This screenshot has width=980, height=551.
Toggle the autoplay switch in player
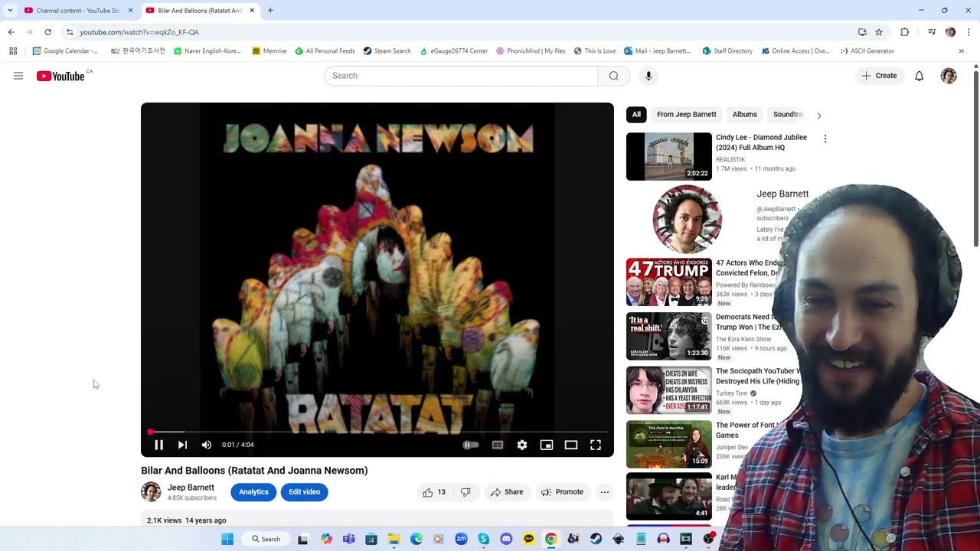coord(471,445)
